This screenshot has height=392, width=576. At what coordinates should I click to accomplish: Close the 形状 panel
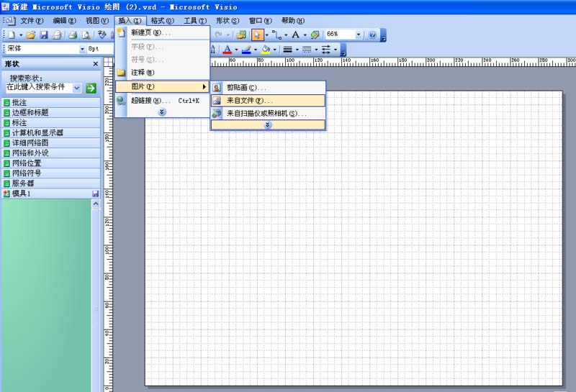point(96,64)
